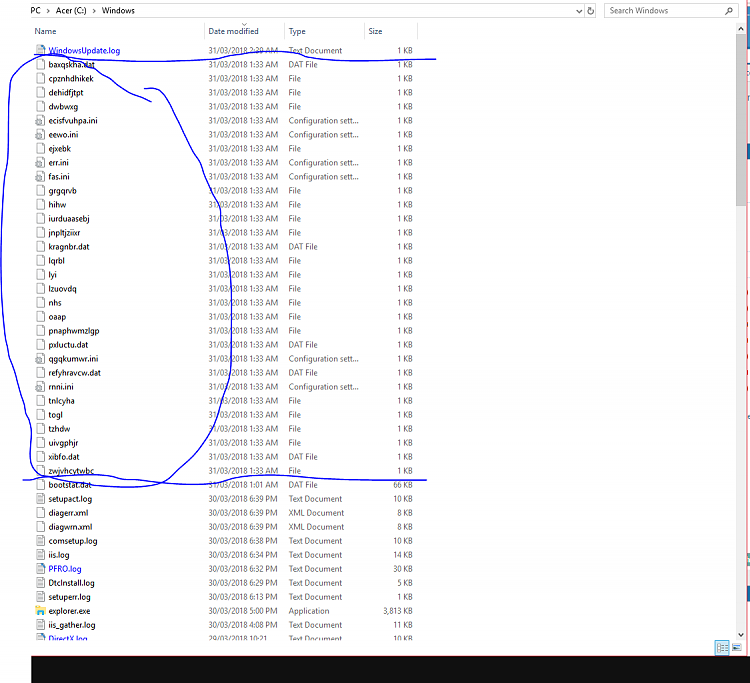Click the WindowsUpdate.log file icon
Viewport: 750px width, 683px height.
[41, 50]
